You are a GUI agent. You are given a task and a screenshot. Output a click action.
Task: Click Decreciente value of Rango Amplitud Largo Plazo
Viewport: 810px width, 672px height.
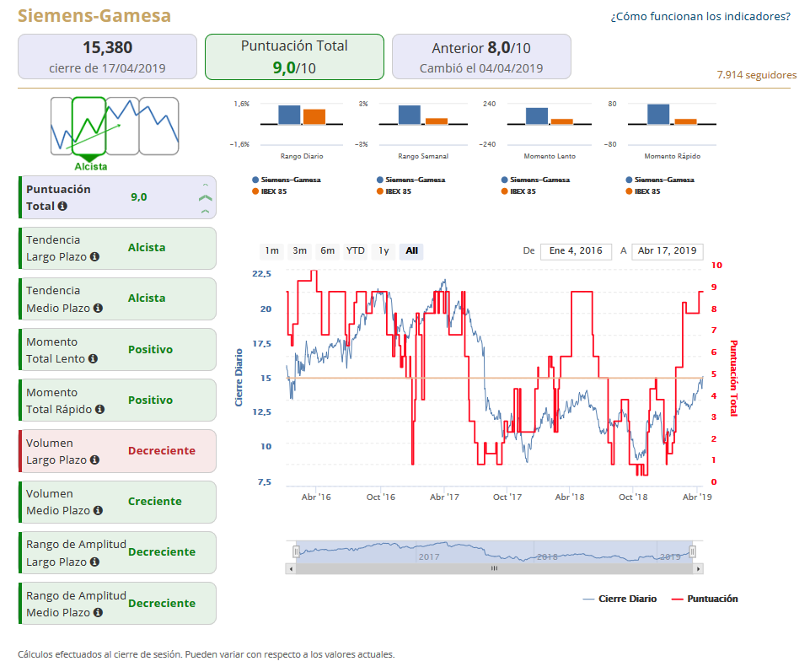click(162, 552)
